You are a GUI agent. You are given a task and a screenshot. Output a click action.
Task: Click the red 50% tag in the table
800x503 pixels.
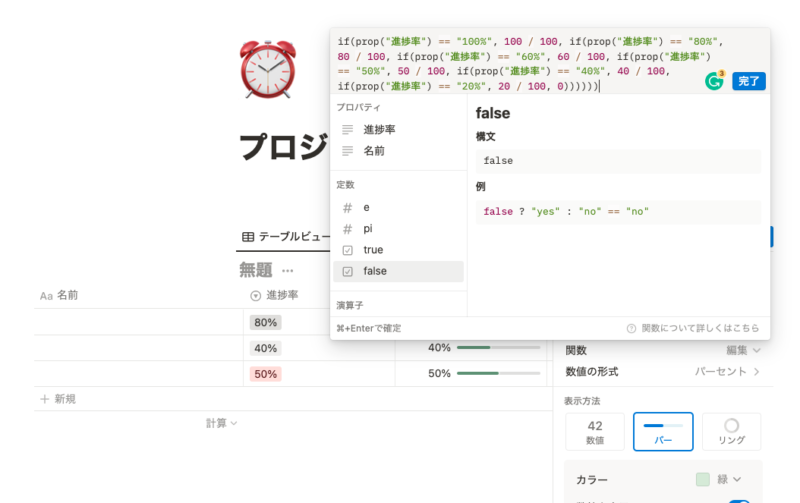point(265,374)
